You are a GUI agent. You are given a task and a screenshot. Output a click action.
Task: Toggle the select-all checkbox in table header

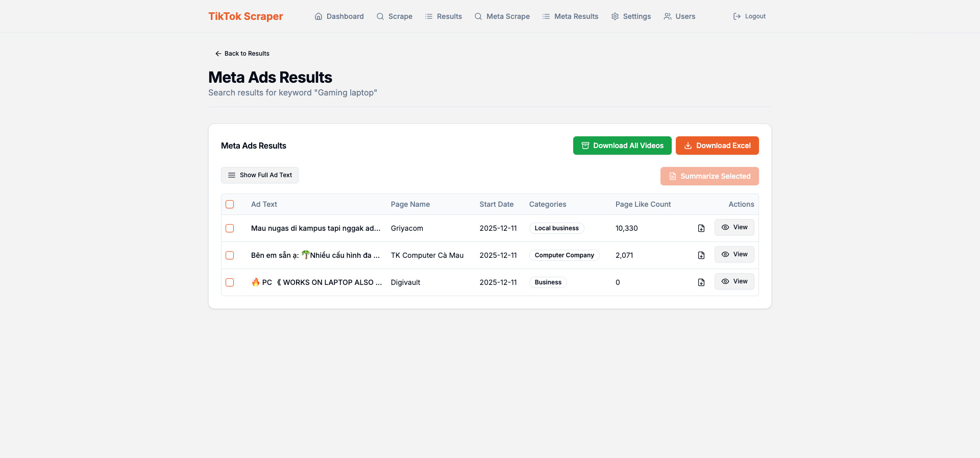(230, 204)
